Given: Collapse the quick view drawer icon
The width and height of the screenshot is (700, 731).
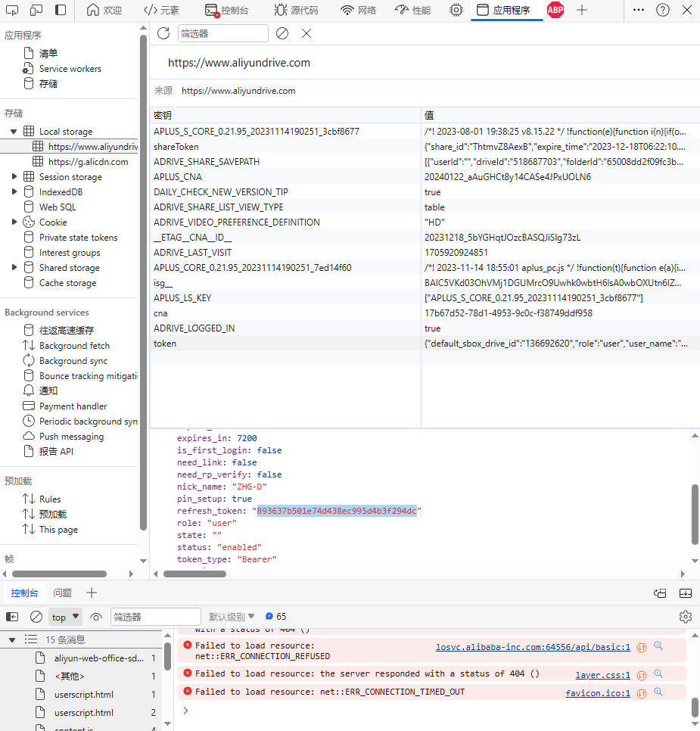Looking at the screenshot, I should click(686, 593).
